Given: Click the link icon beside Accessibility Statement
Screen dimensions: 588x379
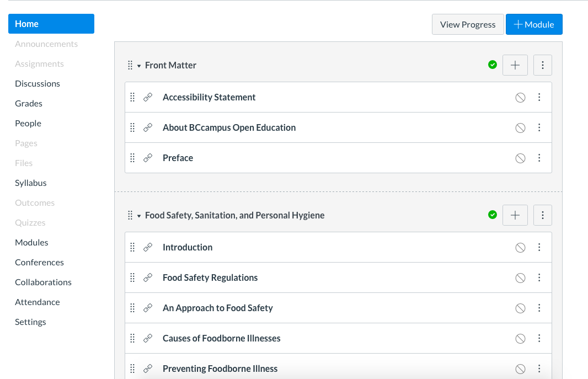Looking at the screenshot, I should click(x=148, y=97).
